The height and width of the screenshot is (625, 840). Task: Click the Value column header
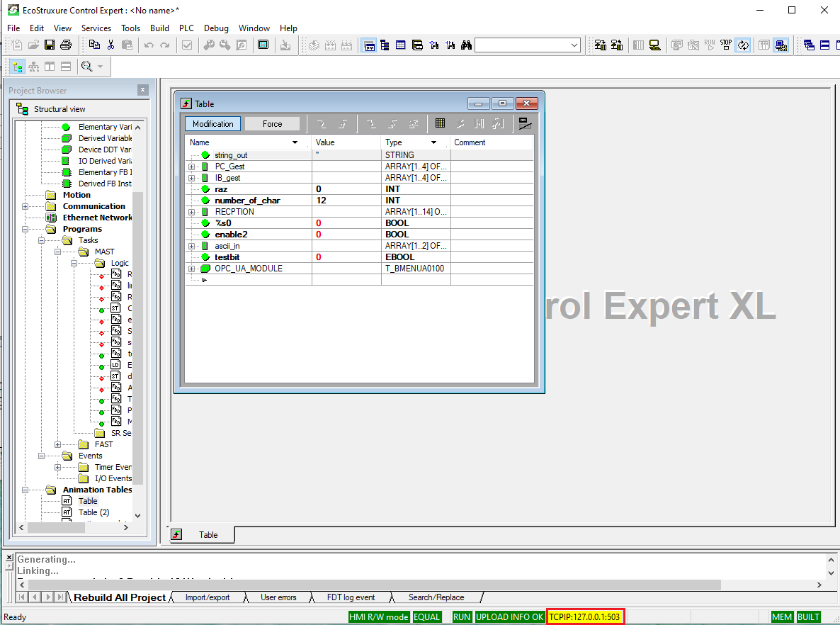tap(346, 142)
